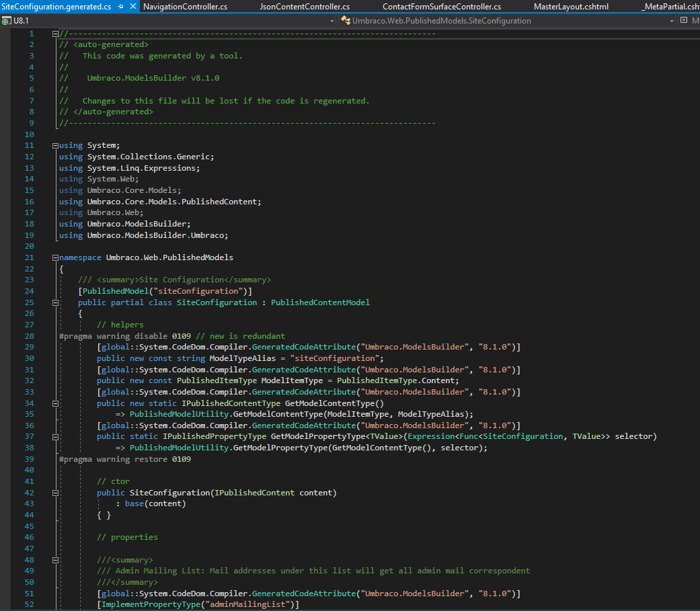Click '#pragma warning disable 0109' directive
This screenshot has height=611, width=700.
(x=125, y=336)
